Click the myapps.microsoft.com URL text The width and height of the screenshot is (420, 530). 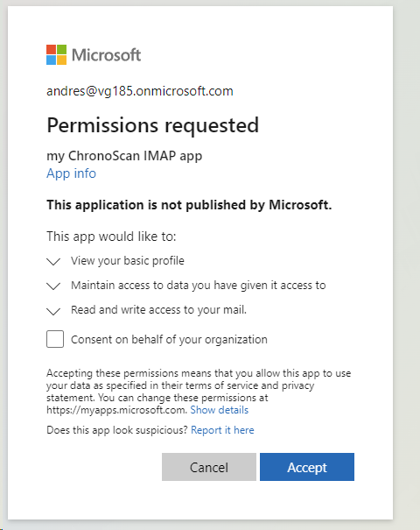pos(116,410)
